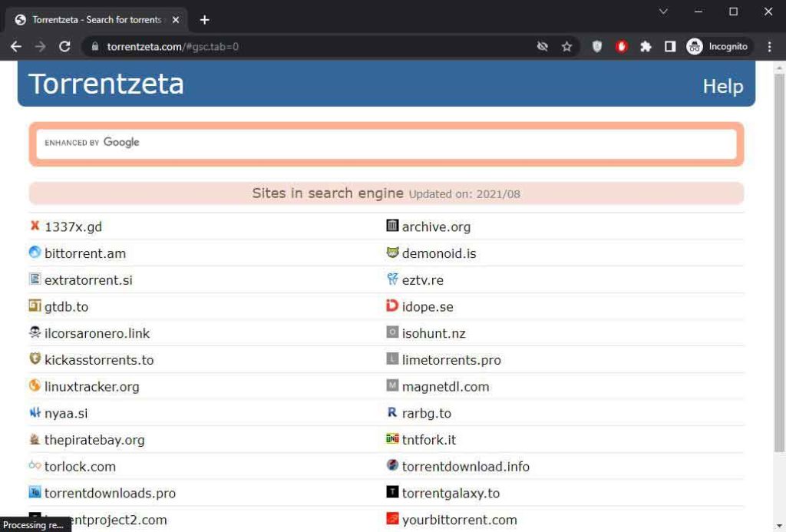Click the browser back arrow
Screen dimensions: 786x532
pos(16,47)
